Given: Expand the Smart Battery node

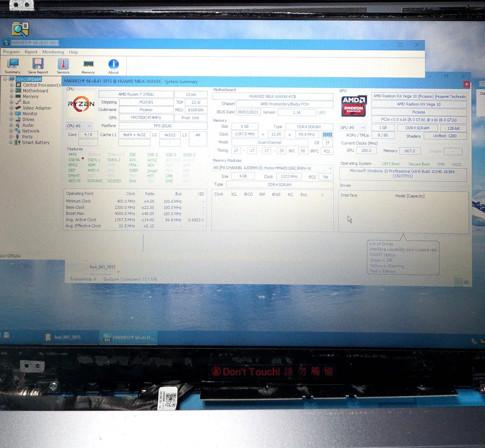Looking at the screenshot, I should 11,142.
